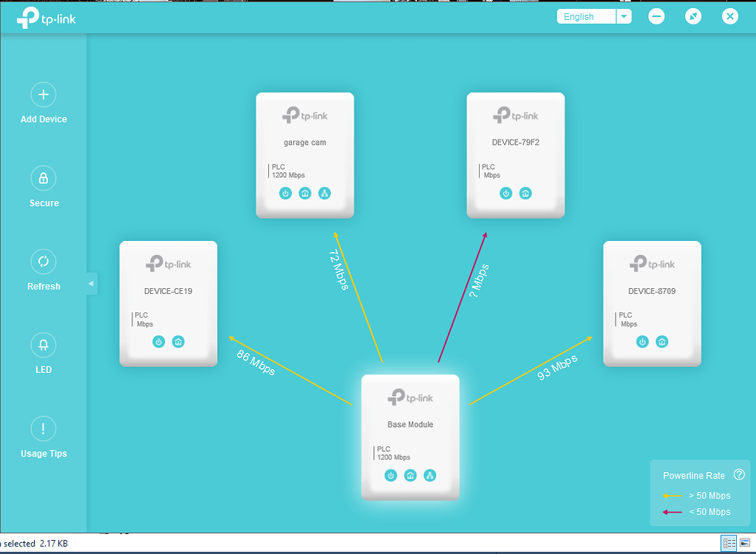756x554 pixels.
Task: Open the LED settings icon
Action: [44, 346]
